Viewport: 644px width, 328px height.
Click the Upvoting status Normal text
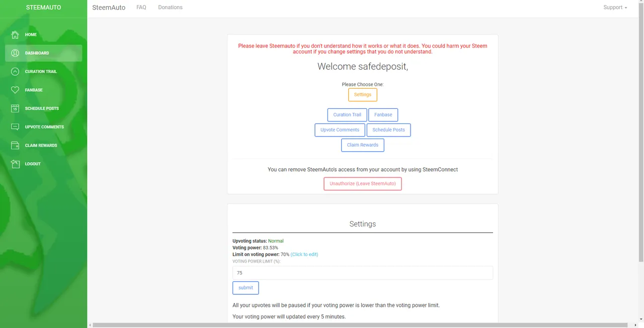click(276, 241)
